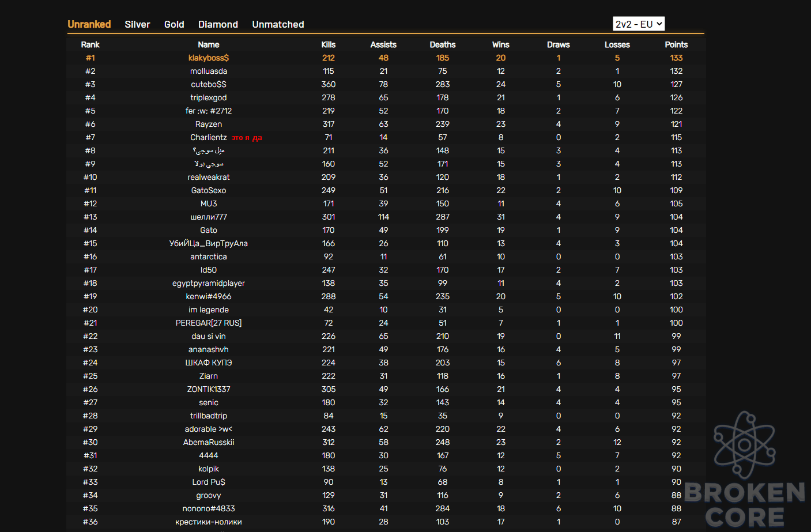This screenshot has height=532, width=811.
Task: Show the Diamond tab
Action: pos(218,24)
